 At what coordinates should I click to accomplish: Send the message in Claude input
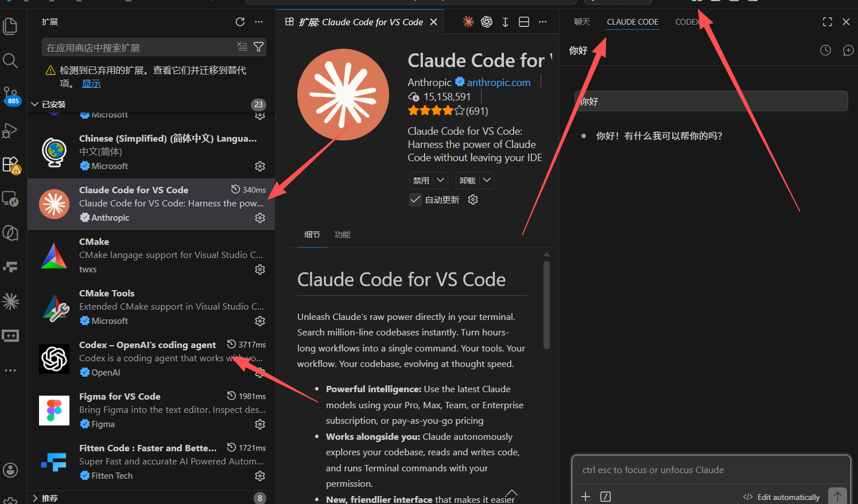pyautogui.click(x=838, y=496)
